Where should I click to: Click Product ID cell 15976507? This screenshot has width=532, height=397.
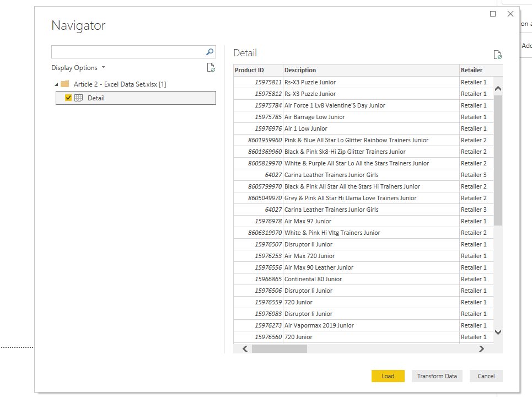[258, 244]
